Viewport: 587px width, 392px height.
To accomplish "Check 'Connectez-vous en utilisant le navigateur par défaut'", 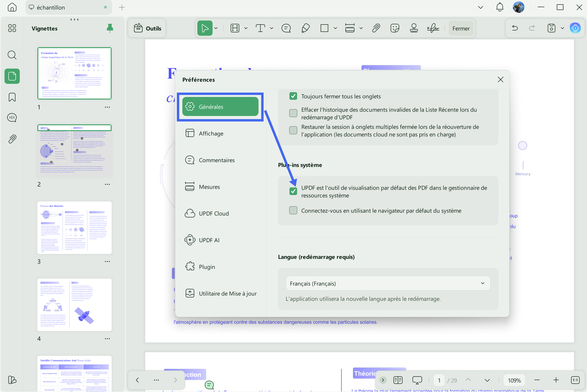I will click(x=293, y=211).
